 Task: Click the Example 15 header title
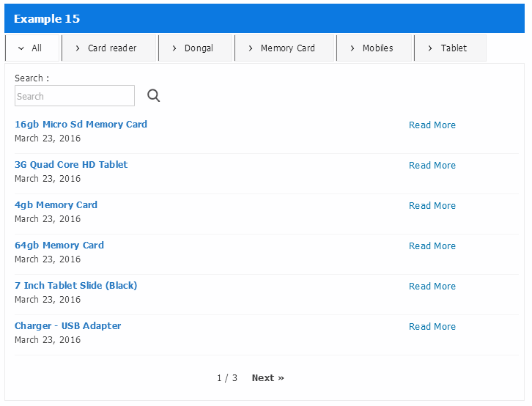(x=47, y=18)
